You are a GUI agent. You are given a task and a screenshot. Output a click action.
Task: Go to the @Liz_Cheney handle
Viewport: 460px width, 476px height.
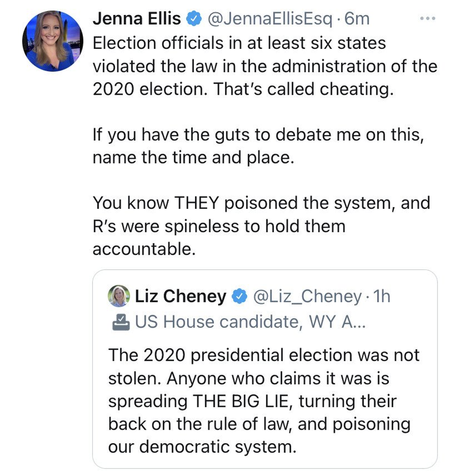click(307, 297)
